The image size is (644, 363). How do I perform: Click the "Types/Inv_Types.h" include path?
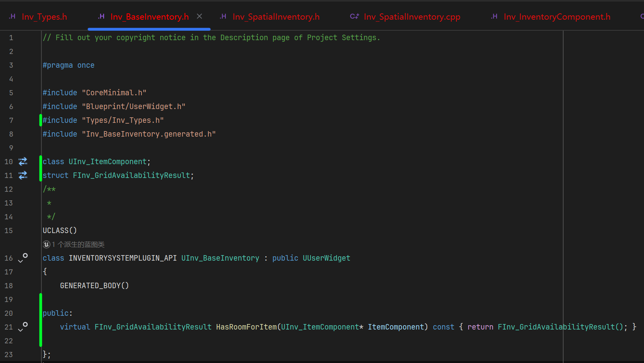pyautogui.click(x=123, y=120)
